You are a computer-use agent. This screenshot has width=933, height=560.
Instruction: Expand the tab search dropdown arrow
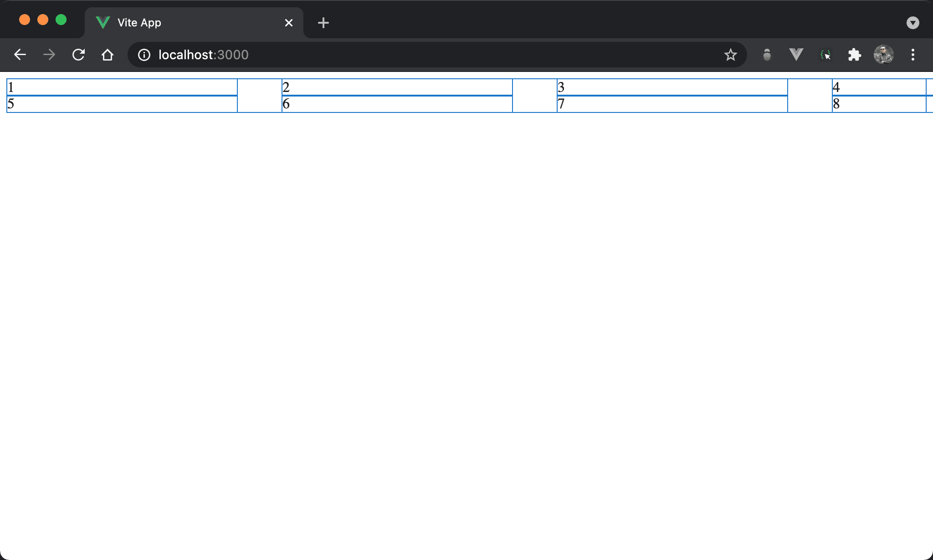(x=912, y=23)
